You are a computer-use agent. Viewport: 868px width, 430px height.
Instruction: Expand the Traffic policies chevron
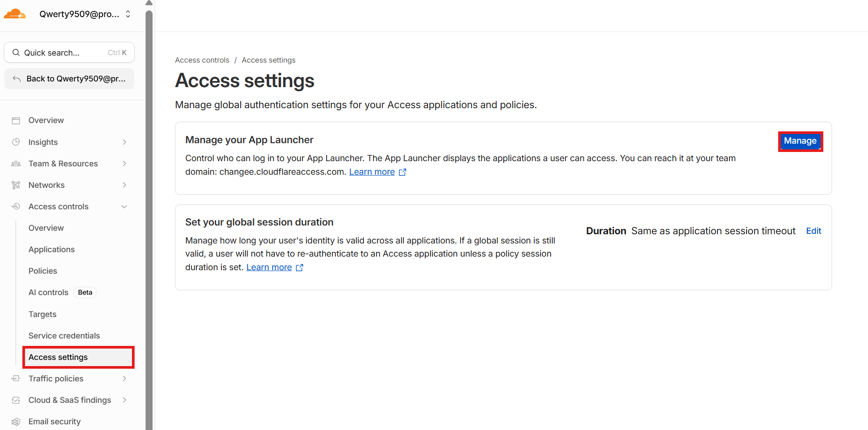[x=125, y=378]
